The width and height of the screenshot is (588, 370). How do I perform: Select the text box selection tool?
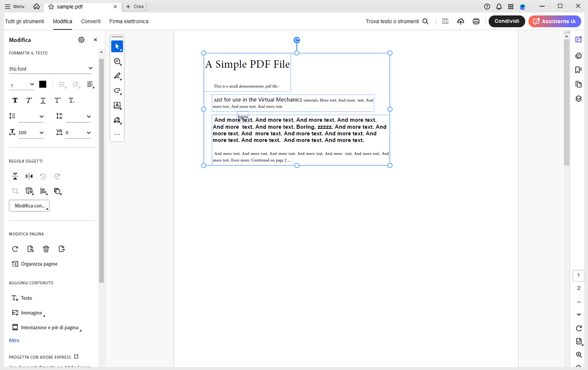[x=117, y=106]
